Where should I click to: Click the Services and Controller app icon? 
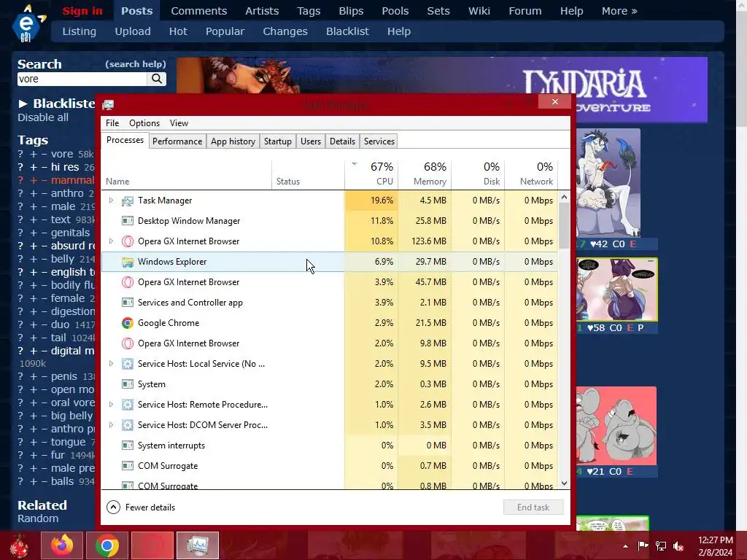[127, 303]
